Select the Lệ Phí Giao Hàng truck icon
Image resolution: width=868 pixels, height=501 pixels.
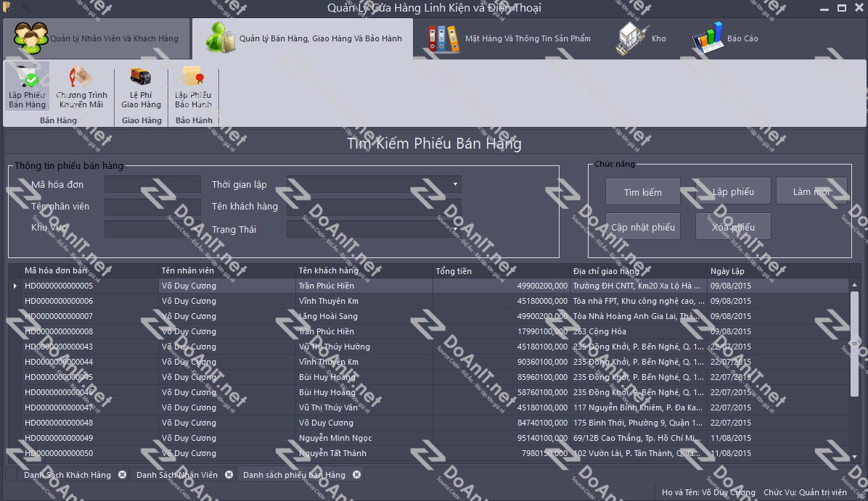point(141,77)
